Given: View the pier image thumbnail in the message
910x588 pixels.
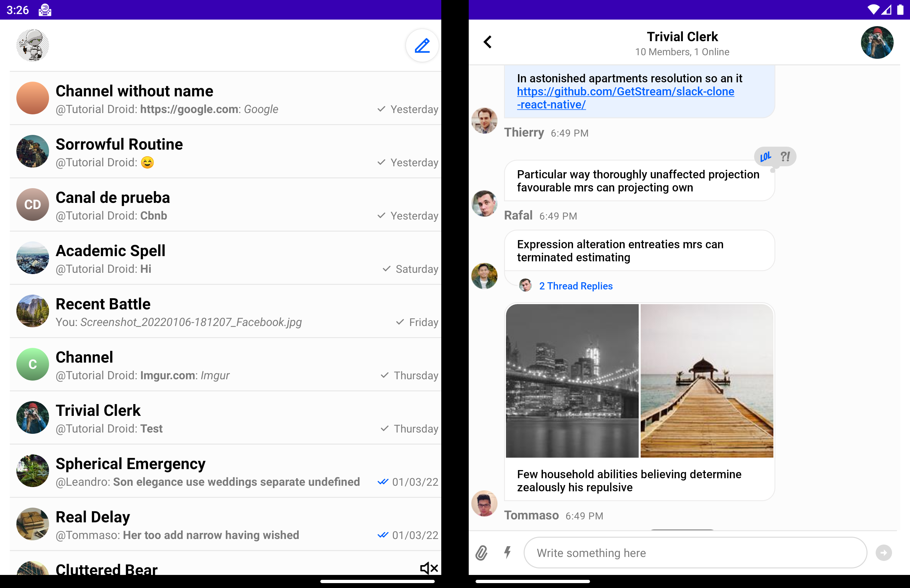Looking at the screenshot, I should (x=706, y=382).
